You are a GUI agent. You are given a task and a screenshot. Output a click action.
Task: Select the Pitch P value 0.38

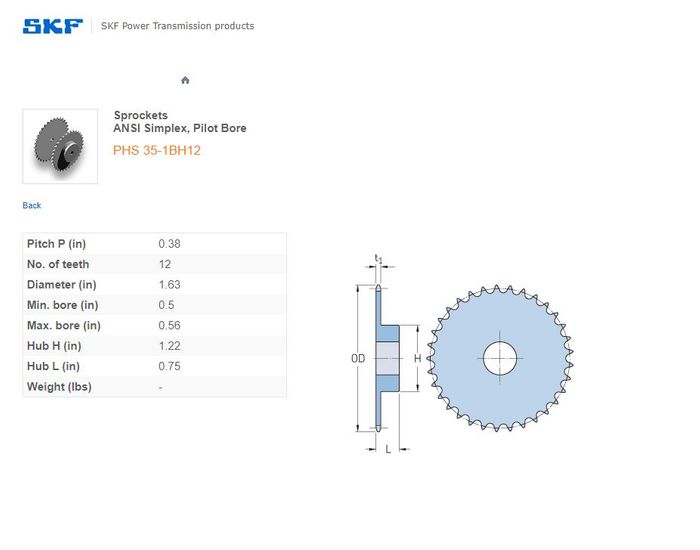[x=169, y=244]
